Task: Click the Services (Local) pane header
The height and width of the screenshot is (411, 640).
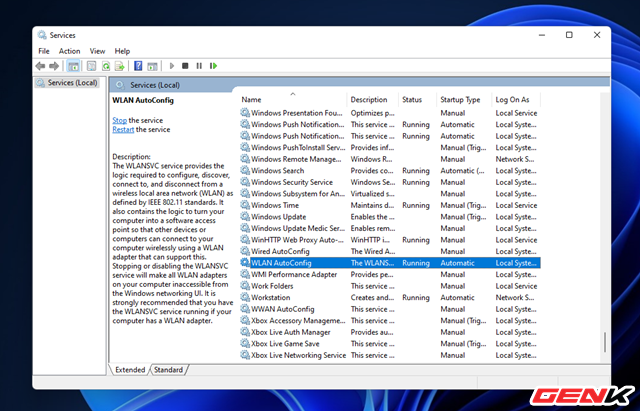Action: click(155, 85)
